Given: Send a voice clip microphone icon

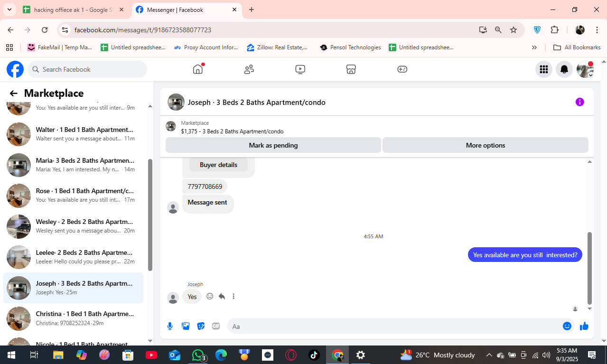Looking at the screenshot, I should (x=170, y=326).
